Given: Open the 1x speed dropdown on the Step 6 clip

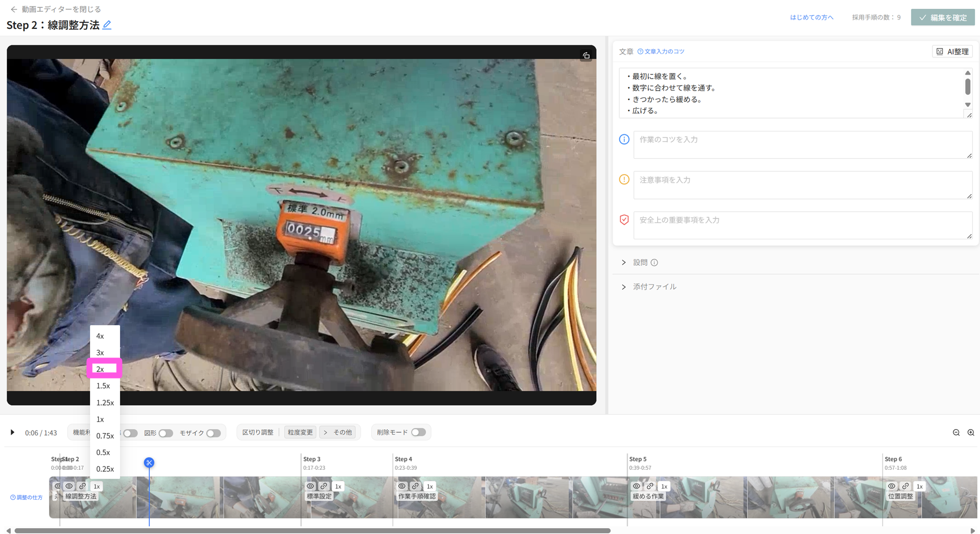Looking at the screenshot, I should coord(919,486).
